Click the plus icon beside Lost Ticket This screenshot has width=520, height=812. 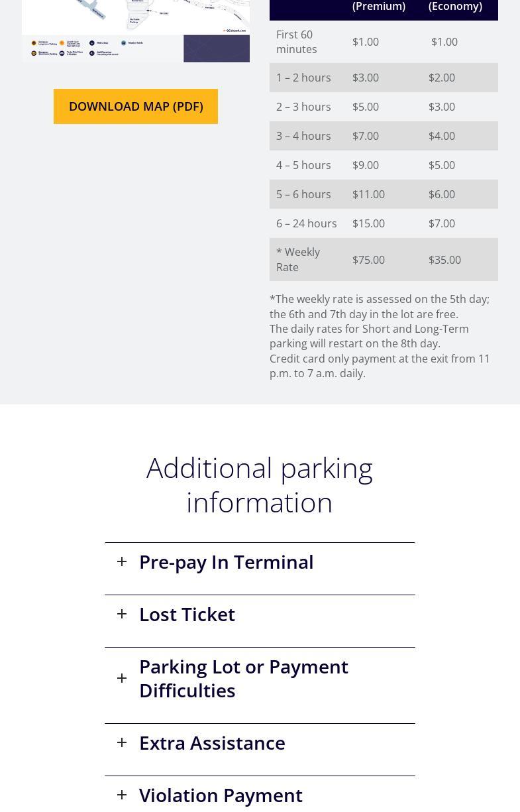point(122,614)
